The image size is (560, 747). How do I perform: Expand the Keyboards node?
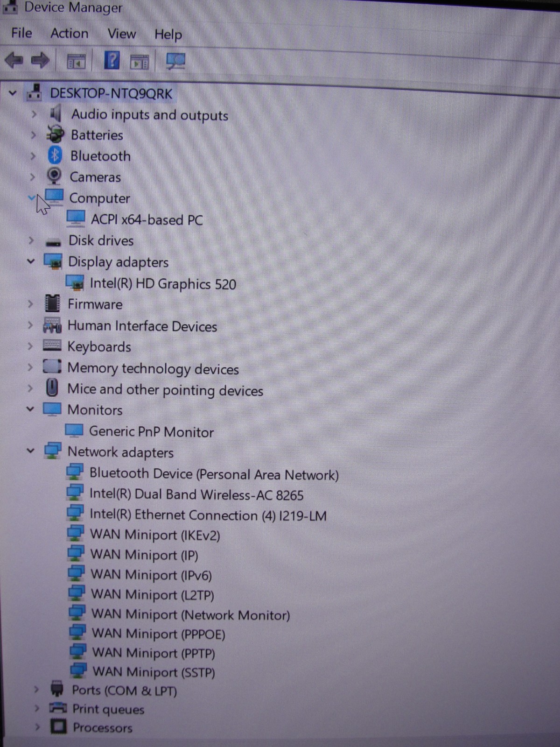coord(30,346)
